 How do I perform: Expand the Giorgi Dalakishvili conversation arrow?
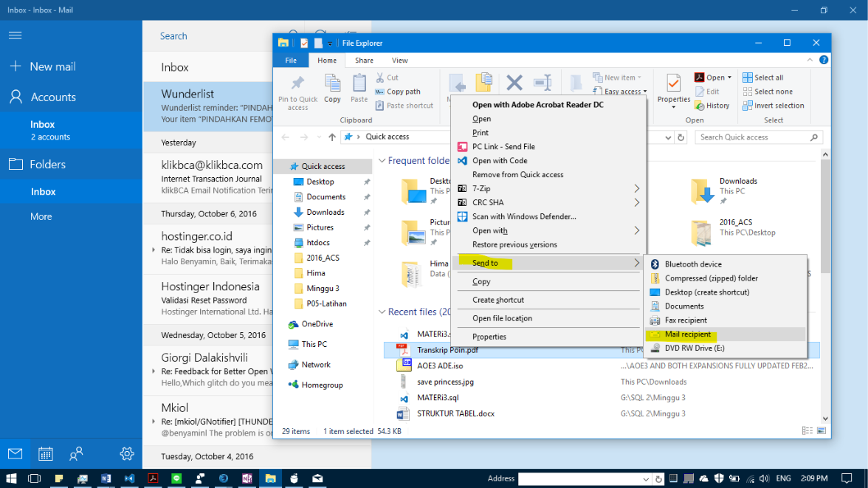[x=154, y=371]
